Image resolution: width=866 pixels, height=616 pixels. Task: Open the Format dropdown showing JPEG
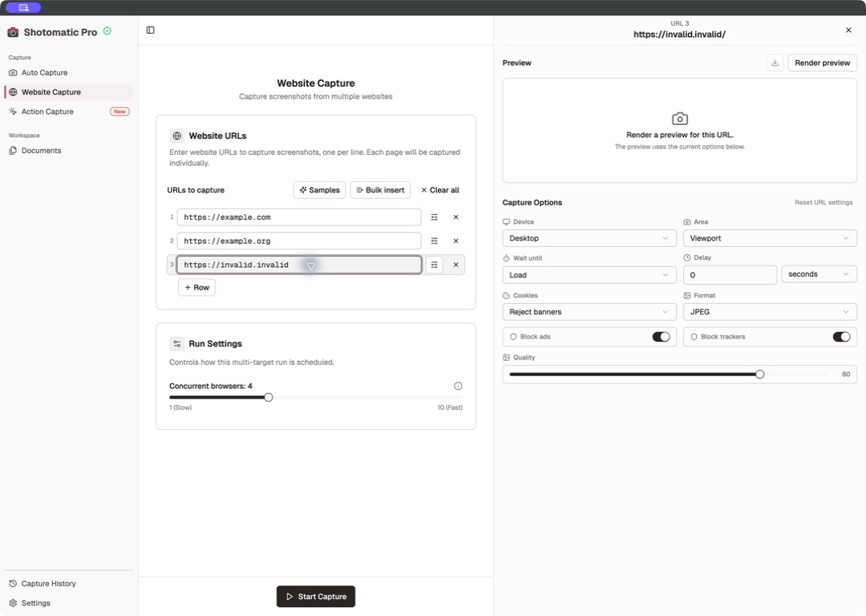pos(770,311)
